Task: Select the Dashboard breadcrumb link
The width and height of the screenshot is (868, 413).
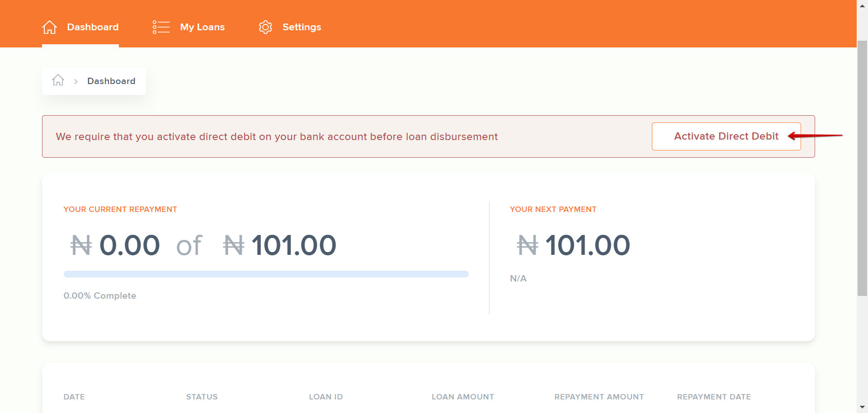Action: tap(111, 81)
